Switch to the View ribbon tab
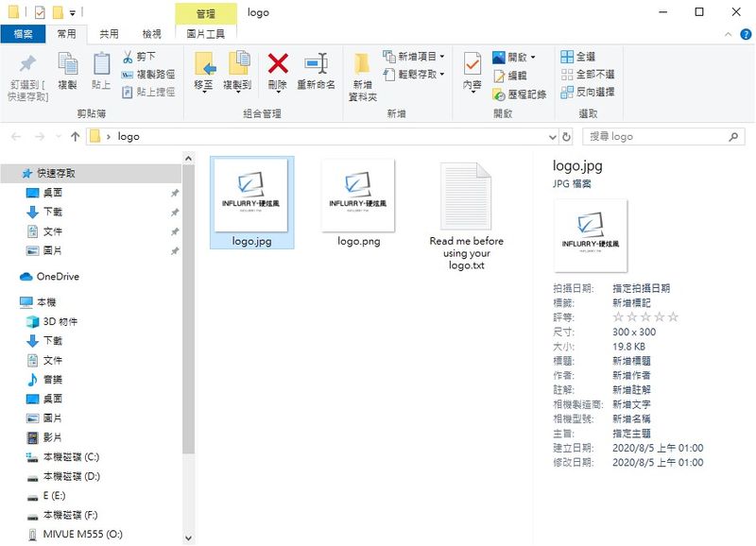Screen dimensions: 756x546 pyautogui.click(x=152, y=34)
